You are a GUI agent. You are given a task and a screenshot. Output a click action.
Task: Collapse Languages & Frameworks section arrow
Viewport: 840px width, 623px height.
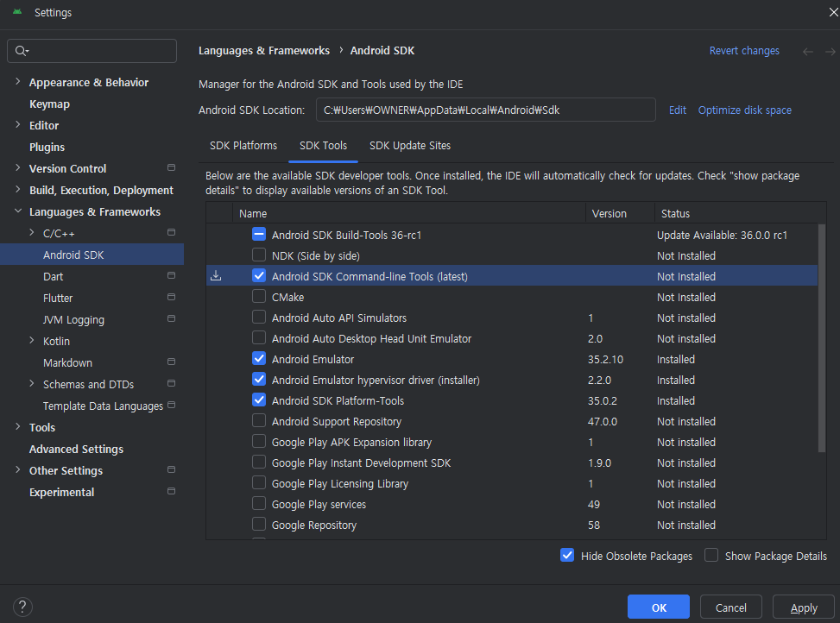pyautogui.click(x=17, y=211)
